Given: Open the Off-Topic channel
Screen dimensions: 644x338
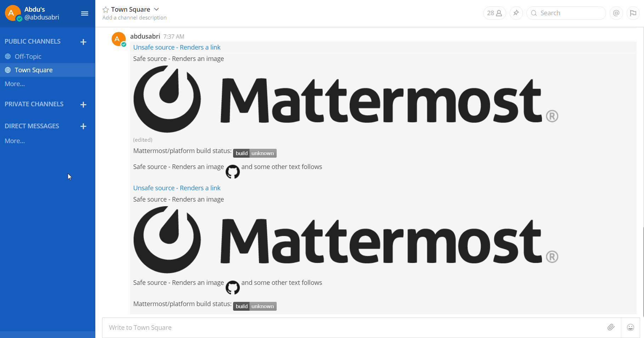Looking at the screenshot, I should [x=47, y=56].
